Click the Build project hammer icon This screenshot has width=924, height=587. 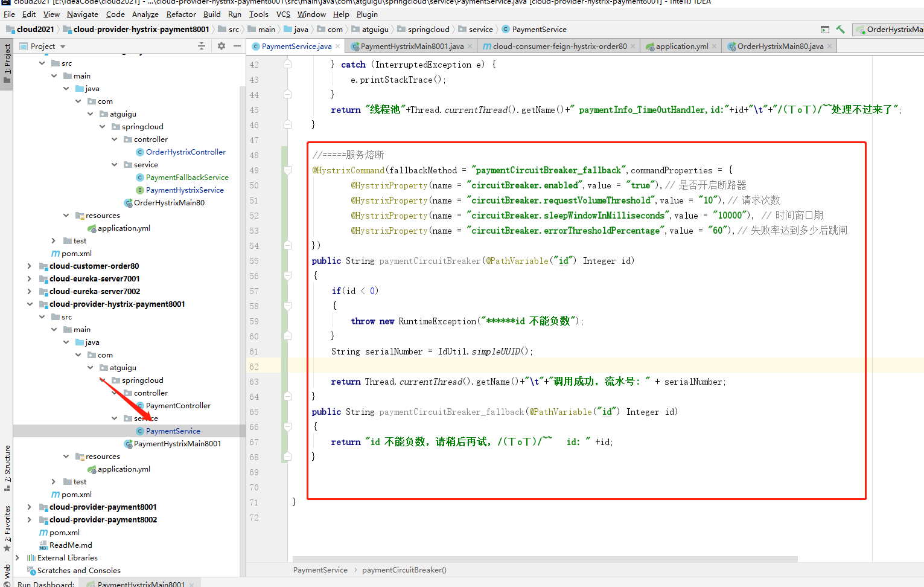click(x=840, y=29)
